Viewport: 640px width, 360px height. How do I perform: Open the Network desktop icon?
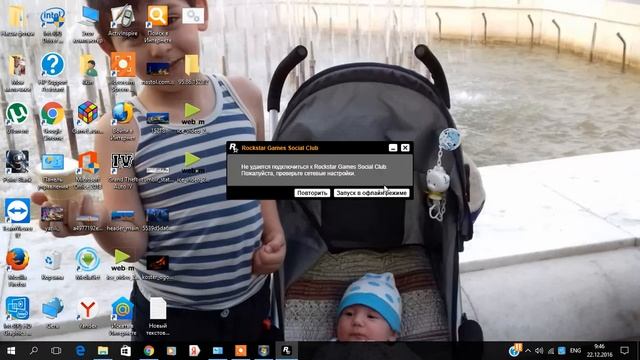52,313
